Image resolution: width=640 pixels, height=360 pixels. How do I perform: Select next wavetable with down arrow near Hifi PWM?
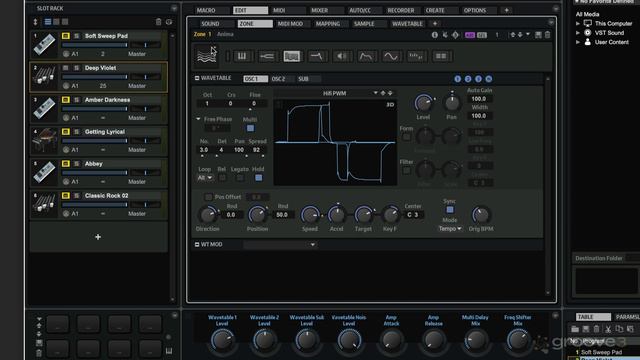pos(390,93)
